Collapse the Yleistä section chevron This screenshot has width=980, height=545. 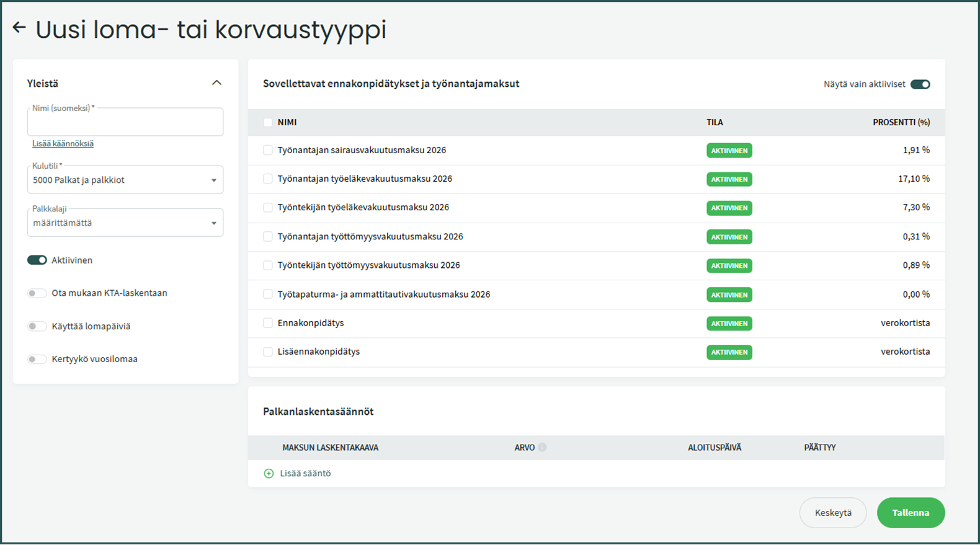click(x=216, y=83)
